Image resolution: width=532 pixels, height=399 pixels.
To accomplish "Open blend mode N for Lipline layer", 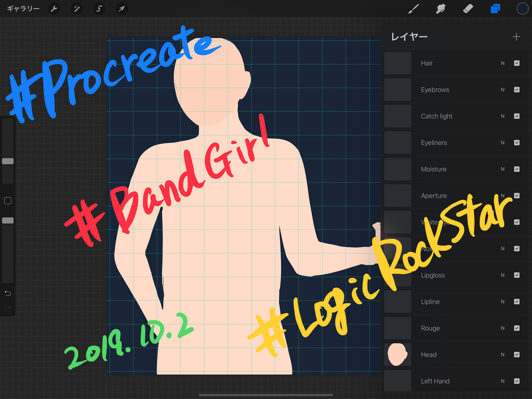I will coord(503,301).
